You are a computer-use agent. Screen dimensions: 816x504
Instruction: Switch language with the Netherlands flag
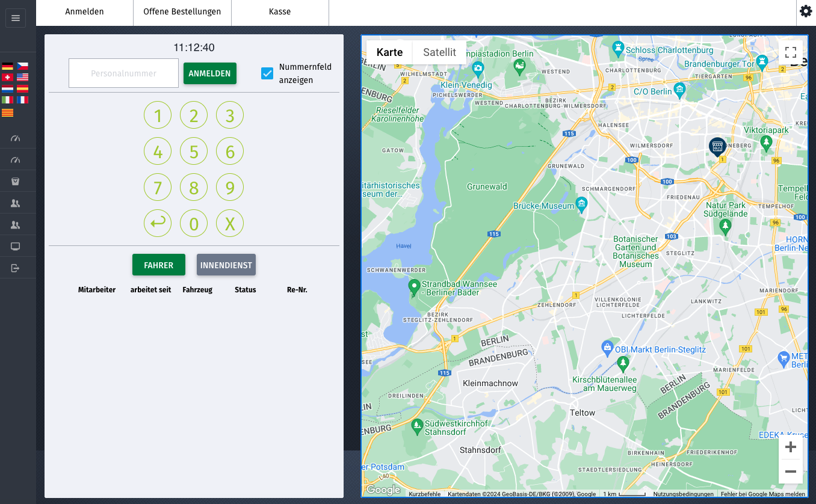(x=8, y=88)
